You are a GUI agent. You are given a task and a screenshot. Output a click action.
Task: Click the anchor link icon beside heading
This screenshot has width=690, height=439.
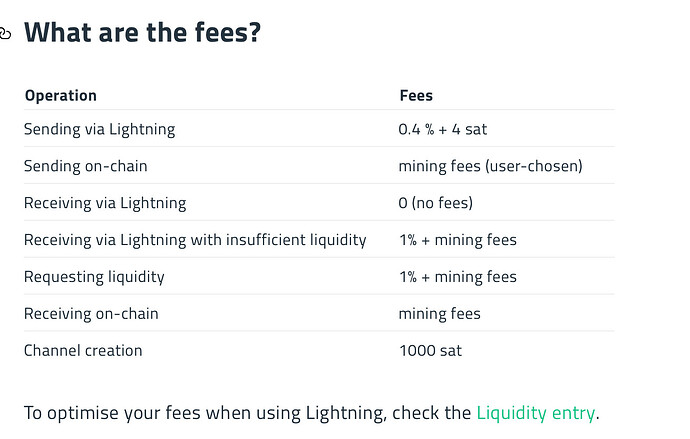tap(5, 33)
